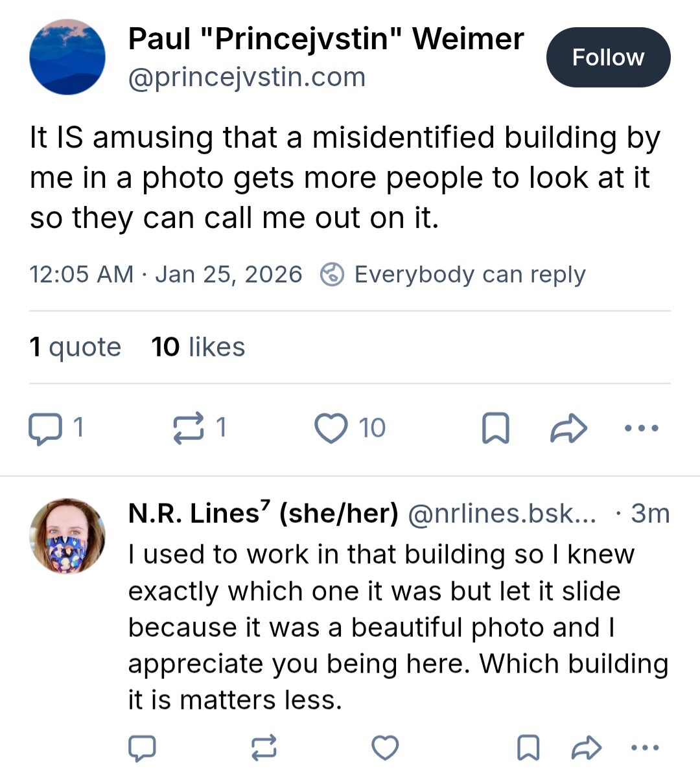Share the main post via arrow icon
Image resolution: width=700 pixels, height=782 pixels.
click(568, 429)
